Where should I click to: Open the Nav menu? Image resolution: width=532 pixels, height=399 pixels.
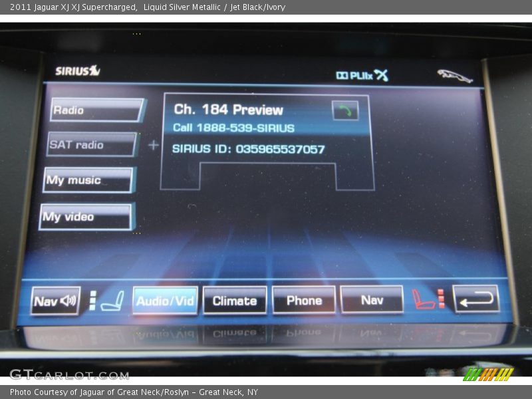[372, 300]
